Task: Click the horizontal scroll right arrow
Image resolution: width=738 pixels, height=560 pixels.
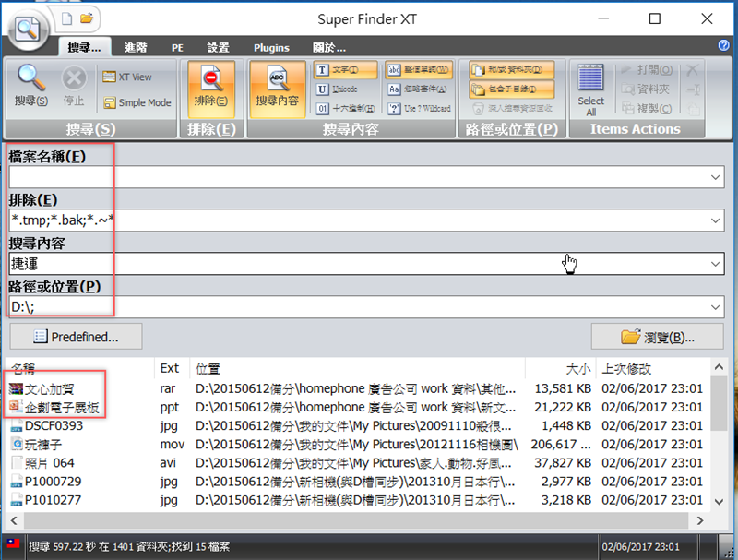Action: coord(700,520)
